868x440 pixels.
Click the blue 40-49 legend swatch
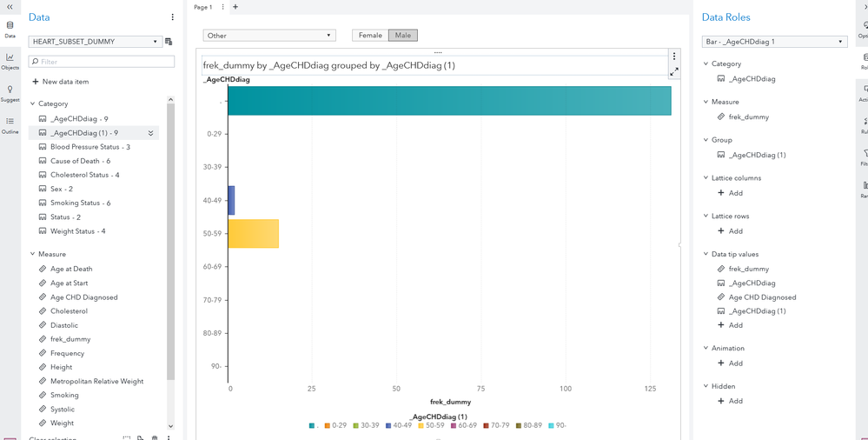(388, 425)
